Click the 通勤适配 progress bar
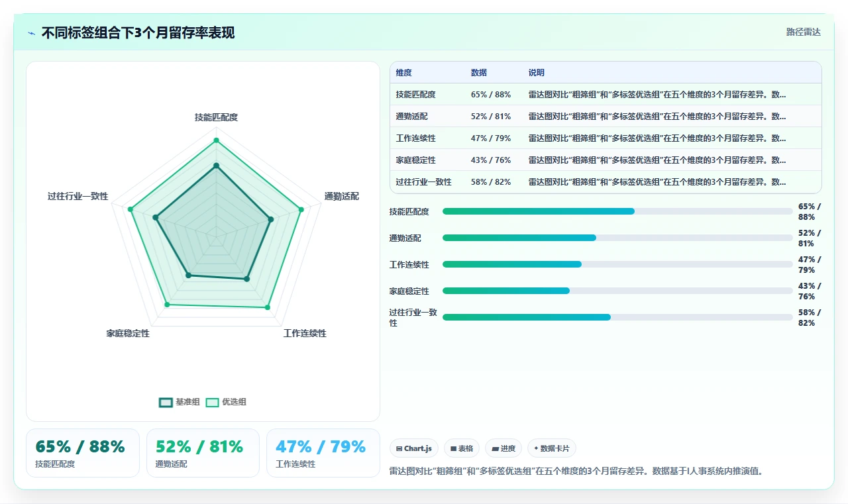This screenshot has width=848, height=504. 617,238
